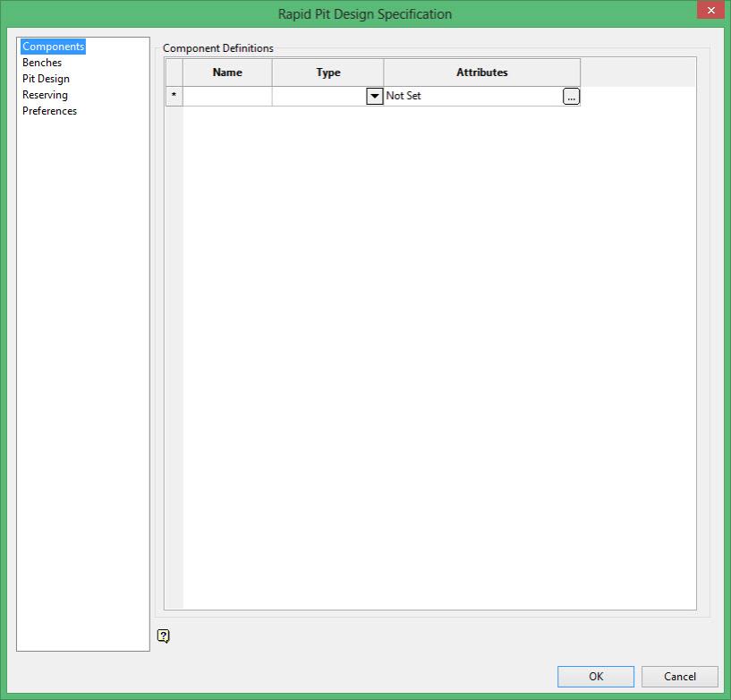Select the new row asterisk header
731x700 pixels.
click(174, 96)
